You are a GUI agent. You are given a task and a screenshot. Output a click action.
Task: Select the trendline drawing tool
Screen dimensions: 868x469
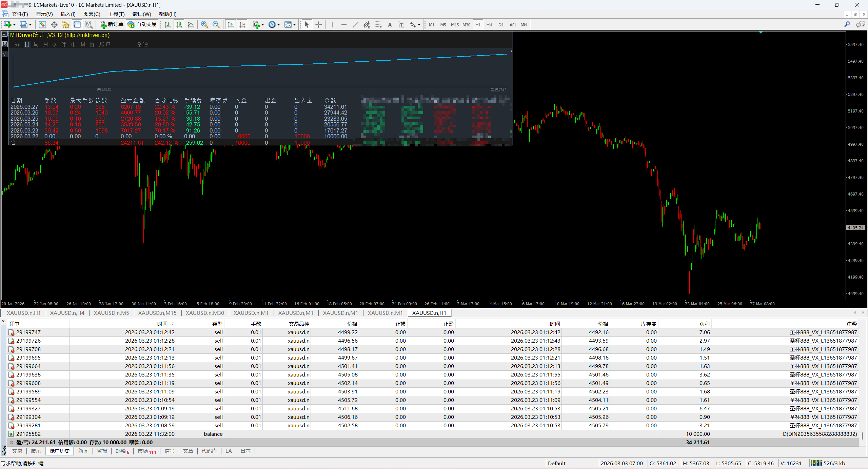click(355, 24)
